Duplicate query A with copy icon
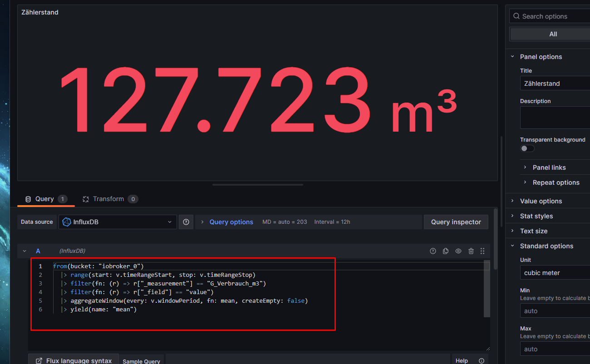 [x=446, y=251]
